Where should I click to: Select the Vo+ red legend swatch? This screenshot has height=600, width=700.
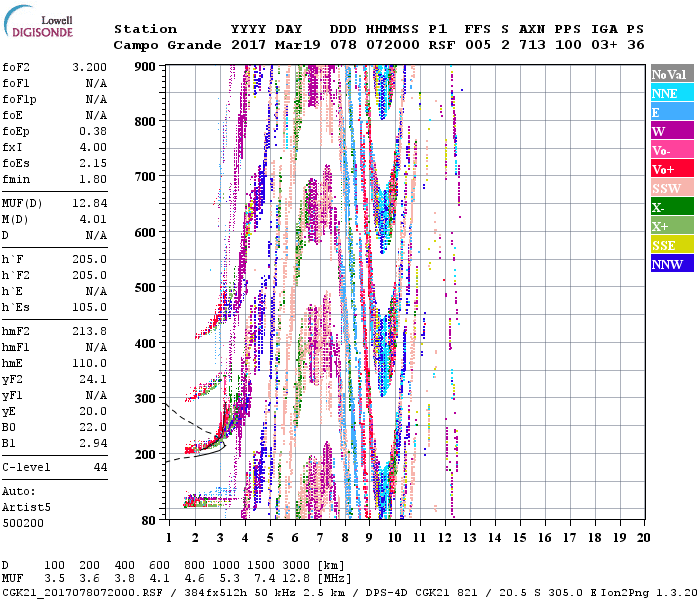pyautogui.click(x=672, y=169)
